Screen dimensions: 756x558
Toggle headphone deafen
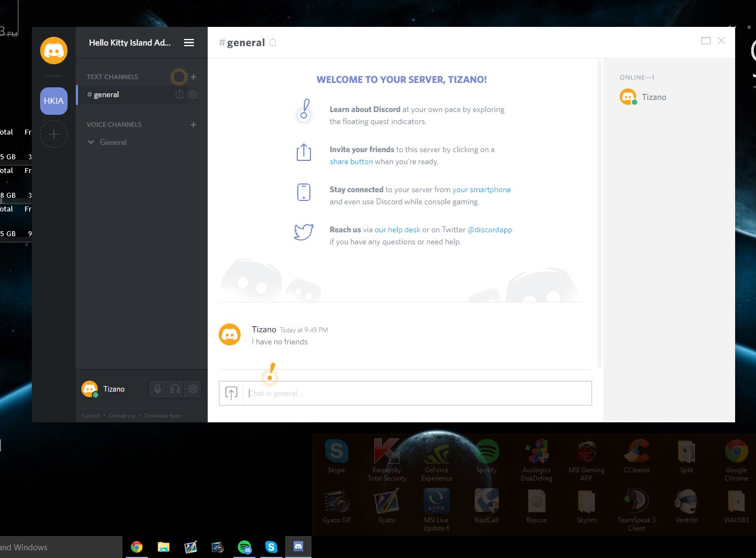[175, 389]
